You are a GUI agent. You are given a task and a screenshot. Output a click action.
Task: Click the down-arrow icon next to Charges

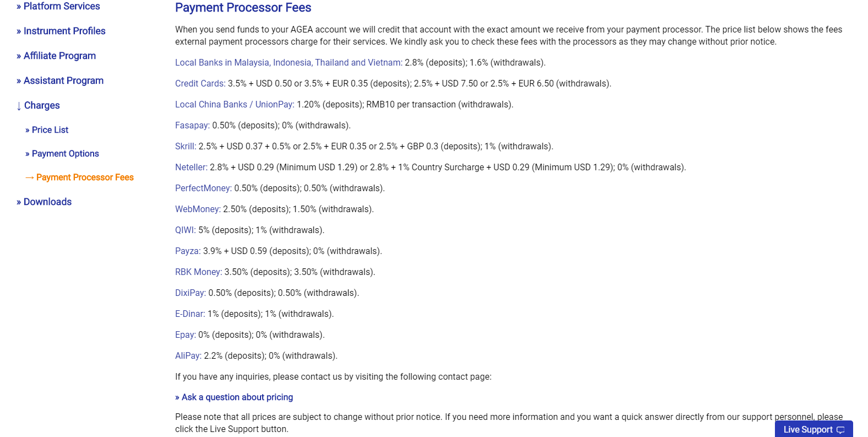19,105
